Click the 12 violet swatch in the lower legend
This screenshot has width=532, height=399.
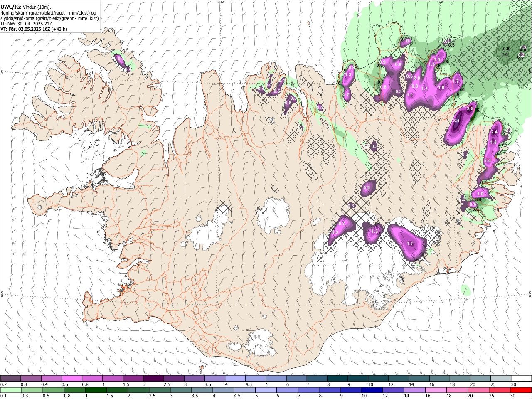393,390
